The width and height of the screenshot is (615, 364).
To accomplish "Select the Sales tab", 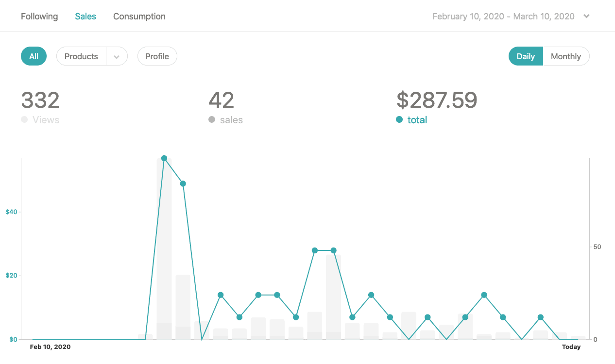I will [85, 16].
